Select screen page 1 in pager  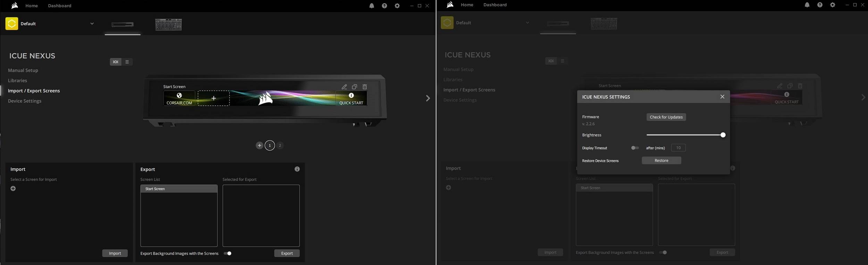[x=270, y=145]
